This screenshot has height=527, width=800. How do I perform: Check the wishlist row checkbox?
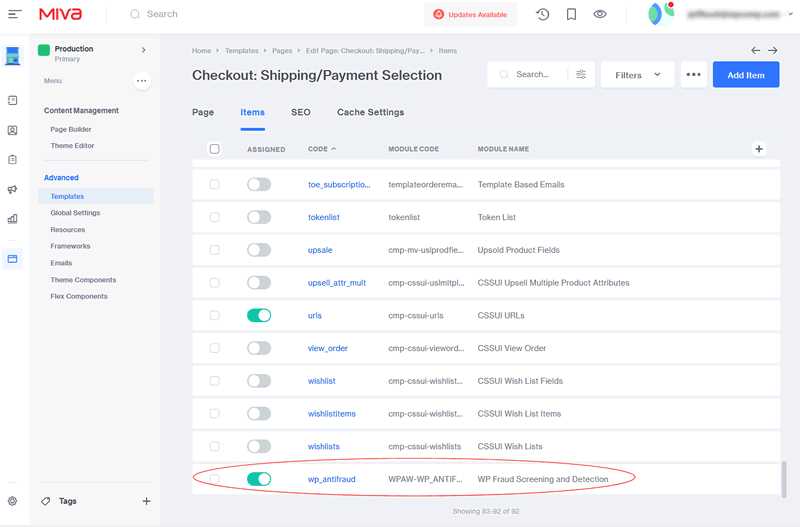[215, 381]
